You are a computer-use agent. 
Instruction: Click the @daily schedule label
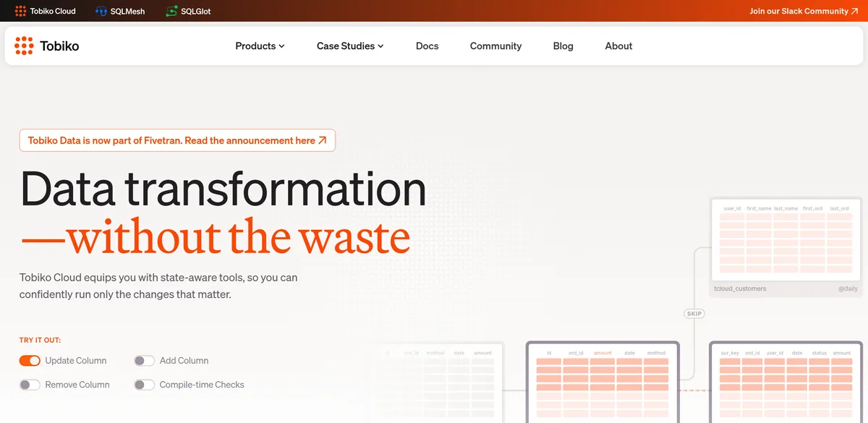click(x=848, y=289)
